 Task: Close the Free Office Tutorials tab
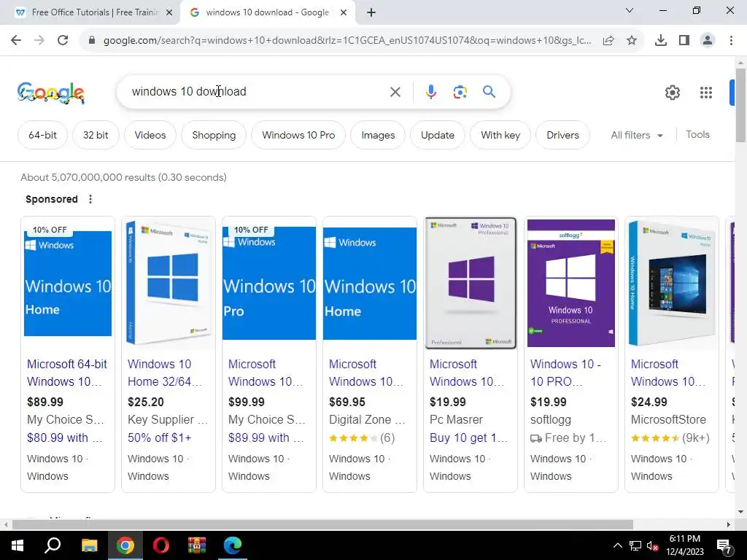tap(169, 13)
